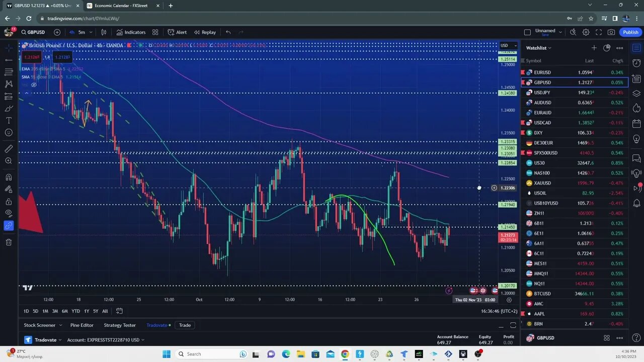644x362 pixels.
Task: Select the zoom-in tool
Action: (x=9, y=161)
